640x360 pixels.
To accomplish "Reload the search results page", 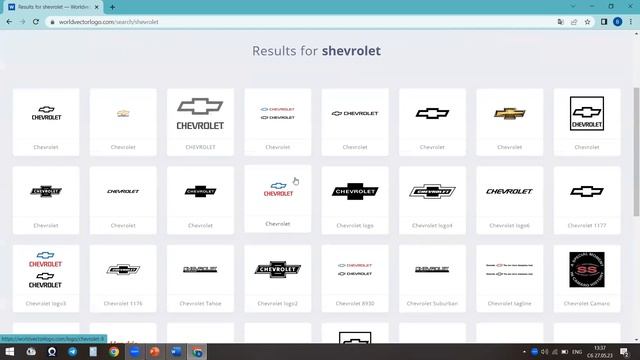I will [36, 22].
